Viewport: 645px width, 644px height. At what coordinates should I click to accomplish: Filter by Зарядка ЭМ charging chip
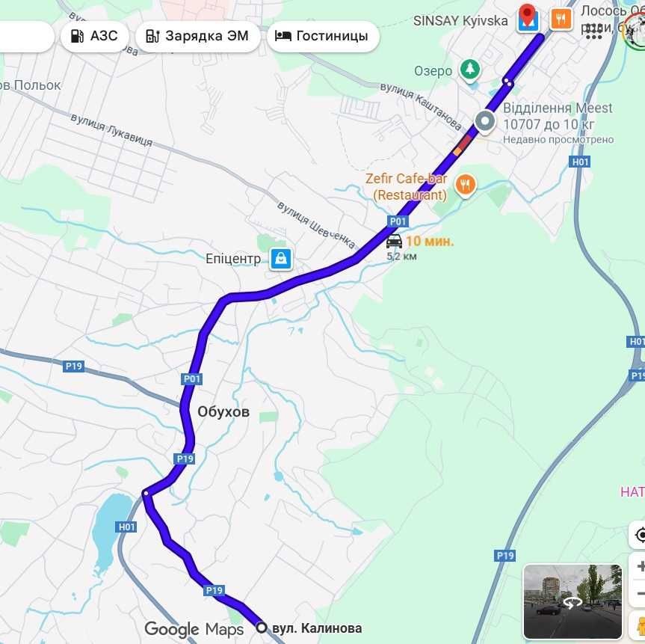tap(197, 36)
